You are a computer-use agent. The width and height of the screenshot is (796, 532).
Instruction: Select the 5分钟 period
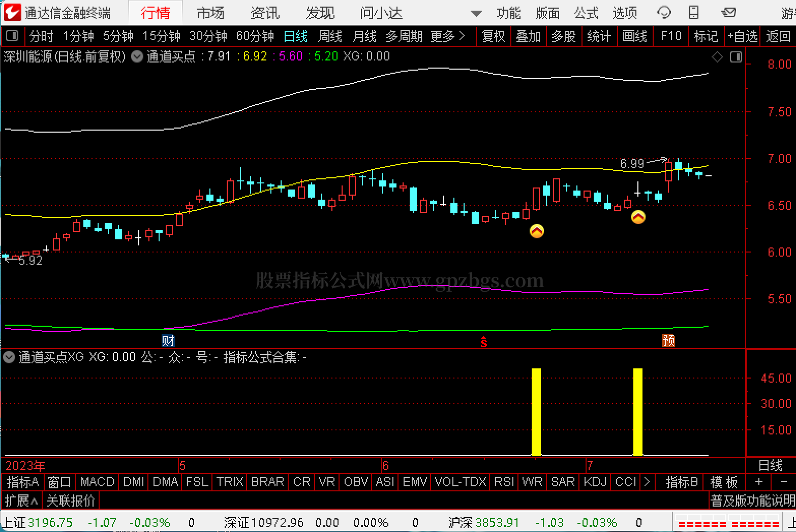[118, 36]
